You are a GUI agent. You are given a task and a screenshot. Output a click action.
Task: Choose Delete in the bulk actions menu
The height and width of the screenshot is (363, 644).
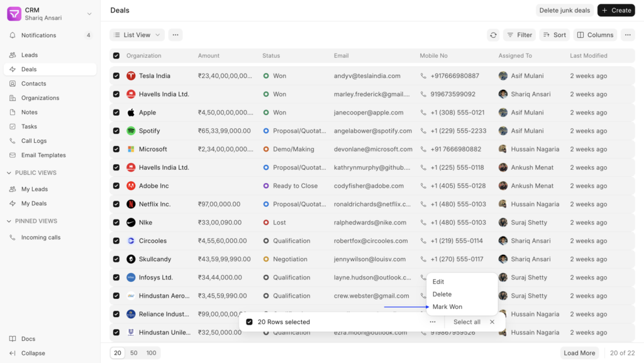tap(442, 294)
